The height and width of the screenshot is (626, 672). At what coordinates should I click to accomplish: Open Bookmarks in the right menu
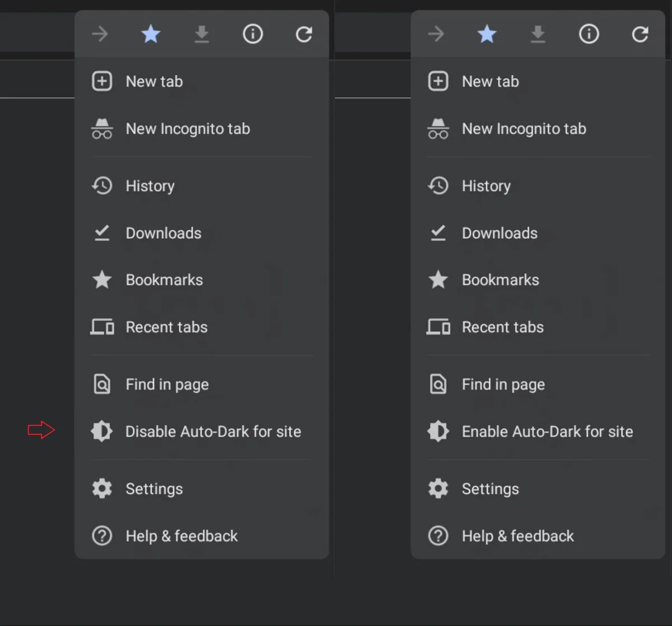pos(538,280)
